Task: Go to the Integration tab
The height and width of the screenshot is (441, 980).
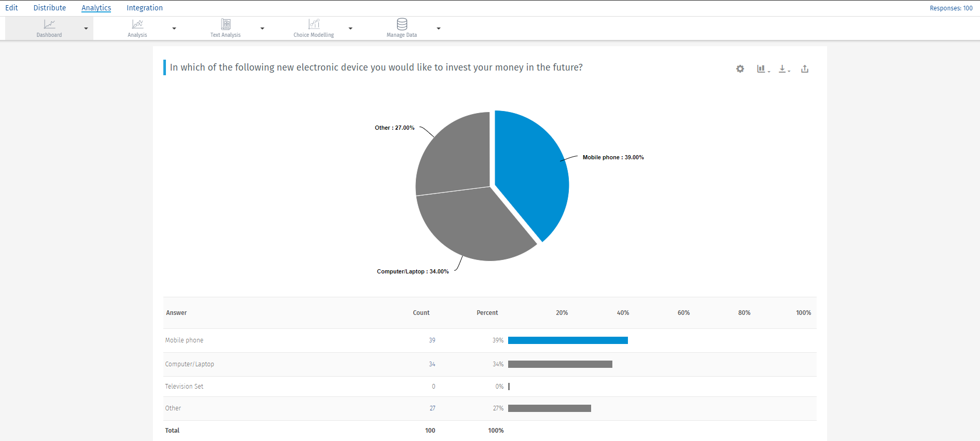Action: tap(145, 8)
